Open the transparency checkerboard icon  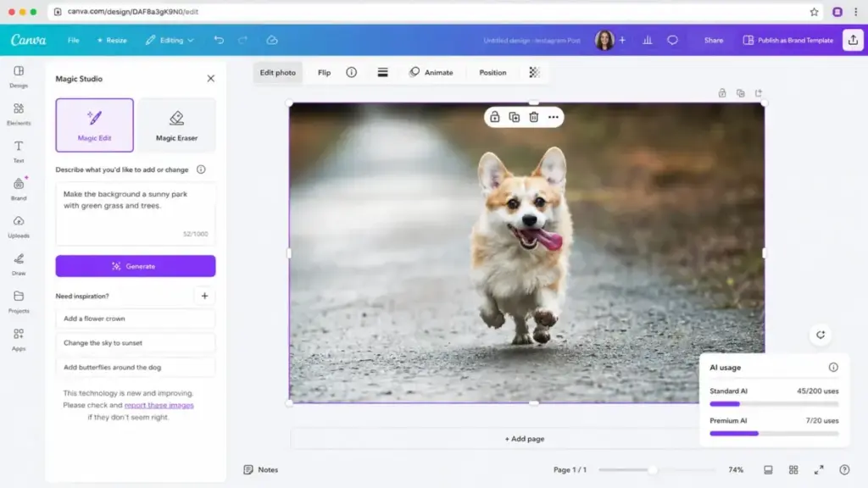coord(534,73)
